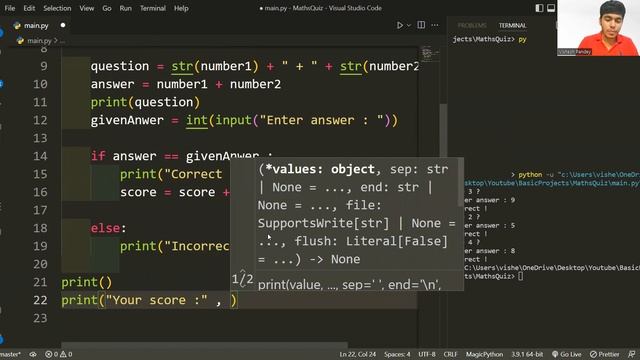Open the Terminal menu
Viewport: 640px width, 360px height.
point(153,8)
